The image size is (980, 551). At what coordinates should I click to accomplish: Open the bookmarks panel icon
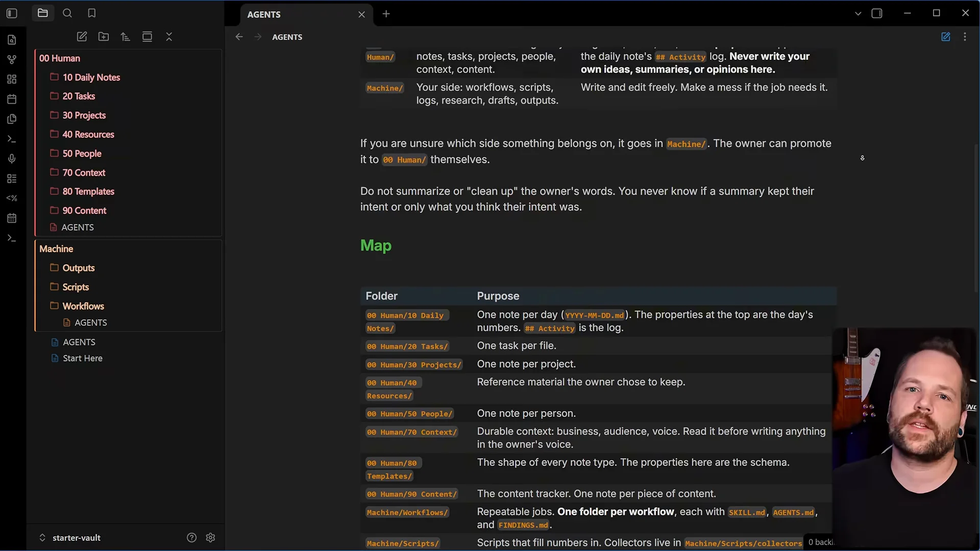tap(92, 13)
